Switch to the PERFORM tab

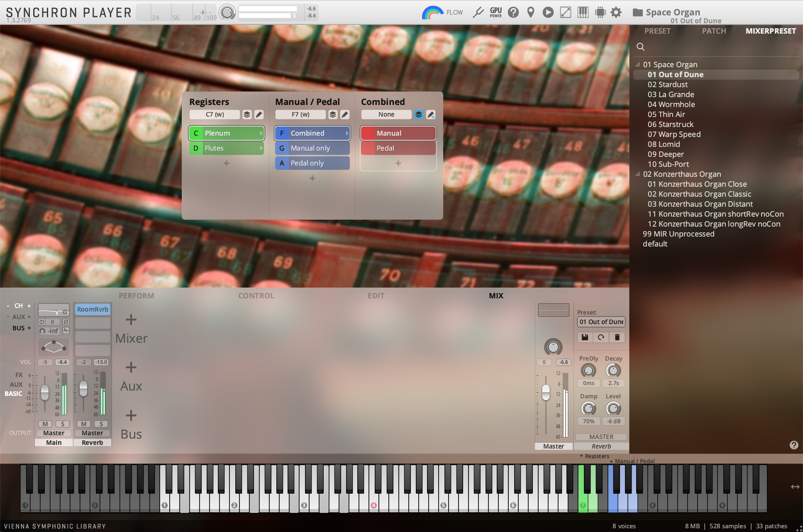136,296
